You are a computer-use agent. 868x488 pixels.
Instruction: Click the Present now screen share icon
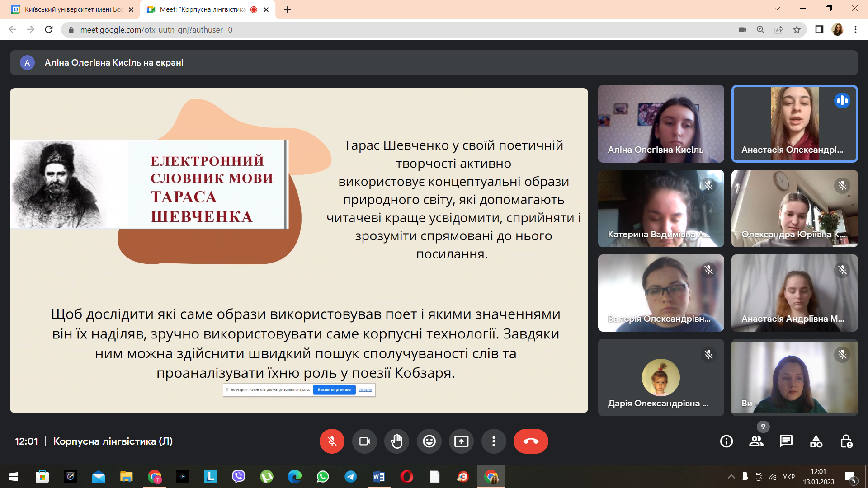click(x=461, y=441)
